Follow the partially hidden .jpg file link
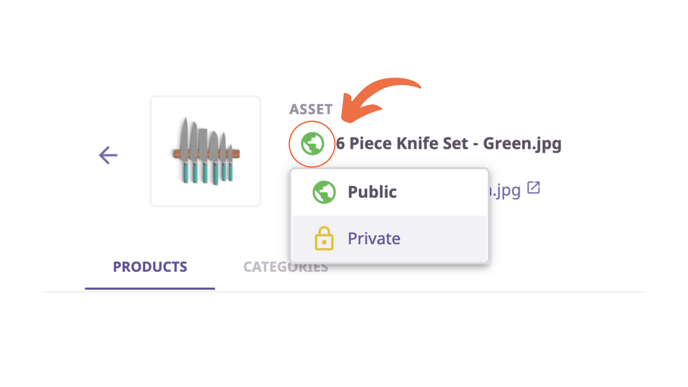688x387 pixels. click(x=505, y=190)
